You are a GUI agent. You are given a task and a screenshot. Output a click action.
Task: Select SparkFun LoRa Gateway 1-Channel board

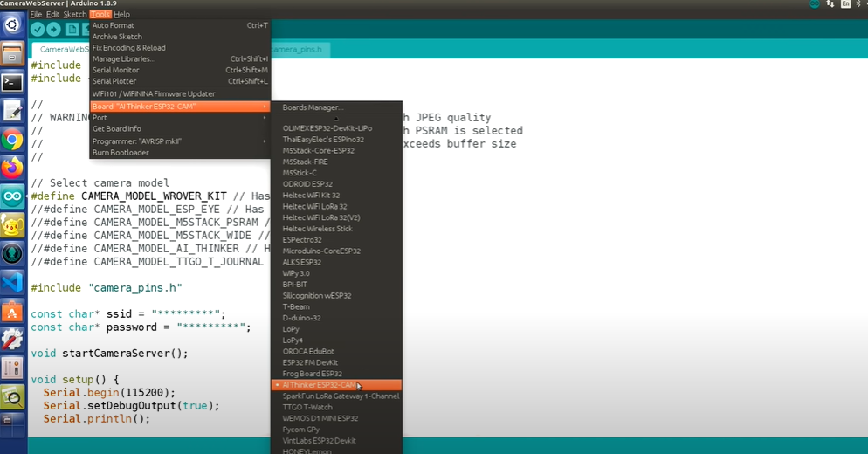click(x=336, y=396)
